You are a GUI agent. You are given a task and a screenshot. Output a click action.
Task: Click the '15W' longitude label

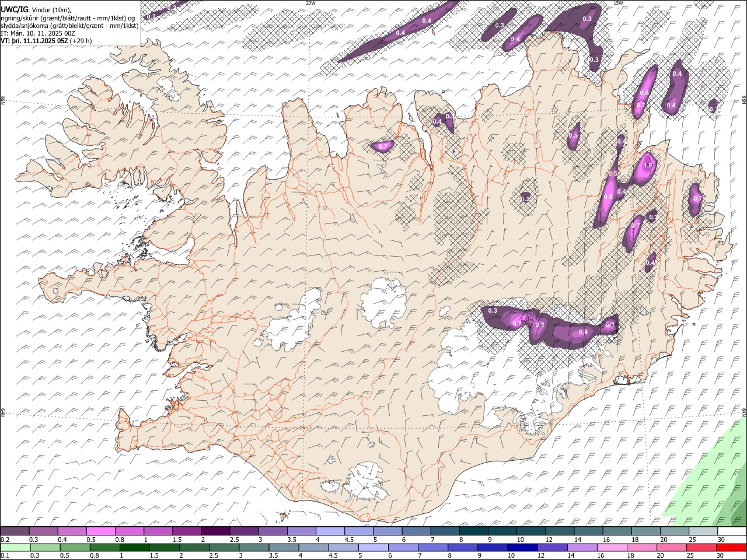pyautogui.click(x=618, y=3)
